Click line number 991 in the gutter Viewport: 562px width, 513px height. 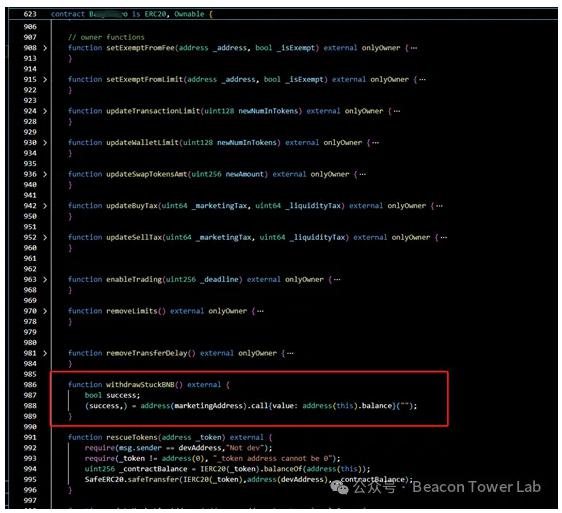[x=30, y=437]
